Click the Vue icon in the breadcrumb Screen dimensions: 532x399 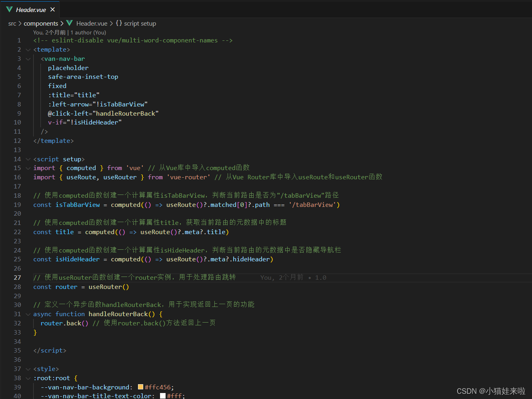(x=70, y=23)
